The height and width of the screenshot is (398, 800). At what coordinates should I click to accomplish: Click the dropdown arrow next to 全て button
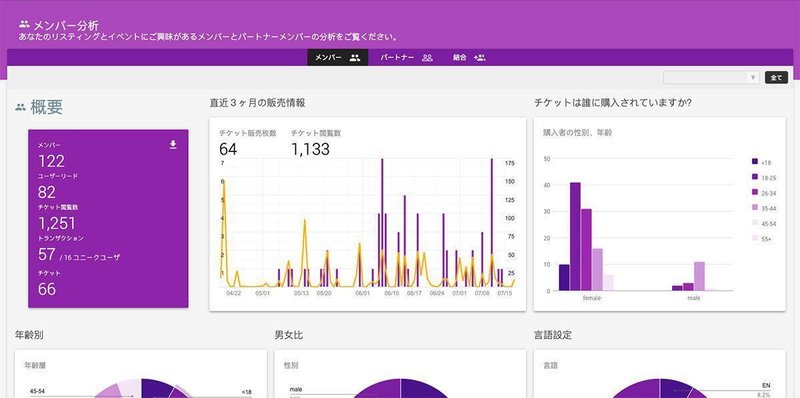point(753,78)
